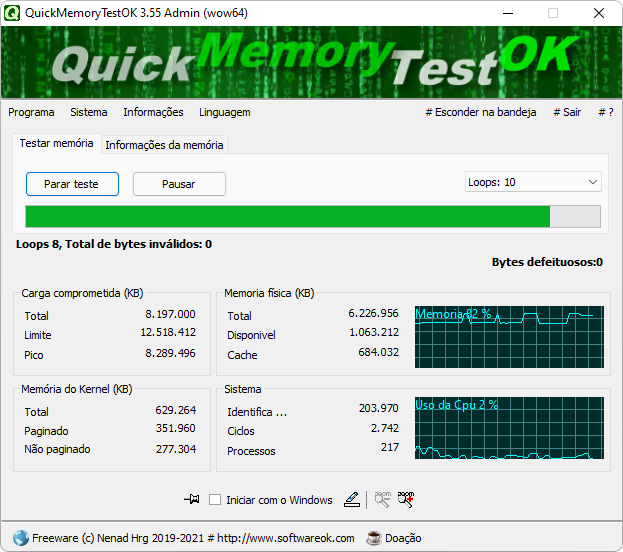623x552 pixels.
Task: Click the zoom out magnifier icon
Action: coord(383,500)
